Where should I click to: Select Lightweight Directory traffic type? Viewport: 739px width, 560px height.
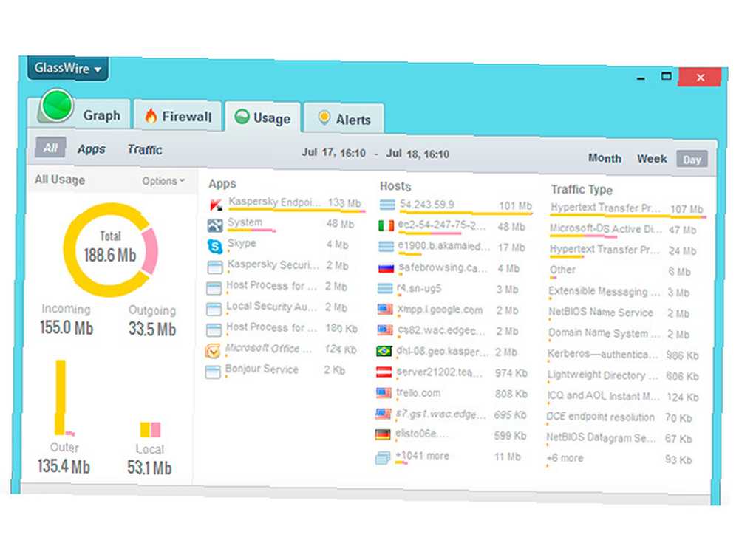coord(622,375)
